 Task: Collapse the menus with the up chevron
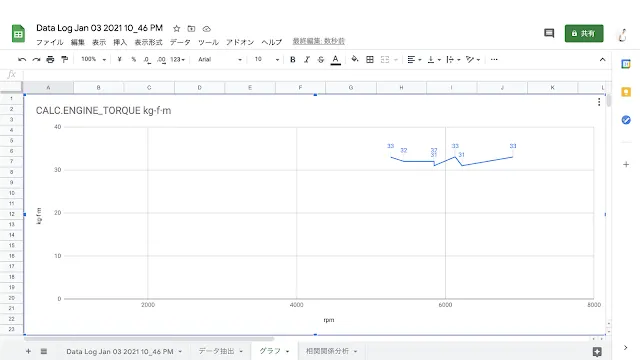(602, 60)
